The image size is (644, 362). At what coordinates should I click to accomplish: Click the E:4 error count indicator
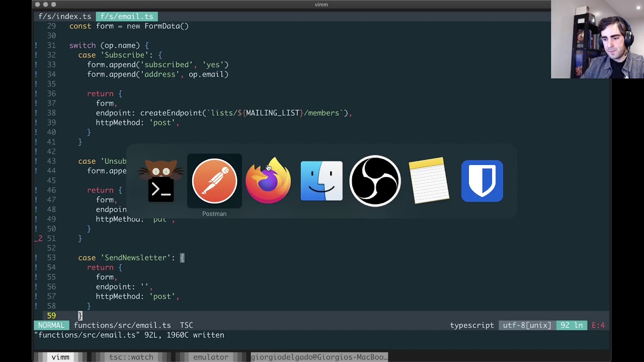click(x=598, y=325)
